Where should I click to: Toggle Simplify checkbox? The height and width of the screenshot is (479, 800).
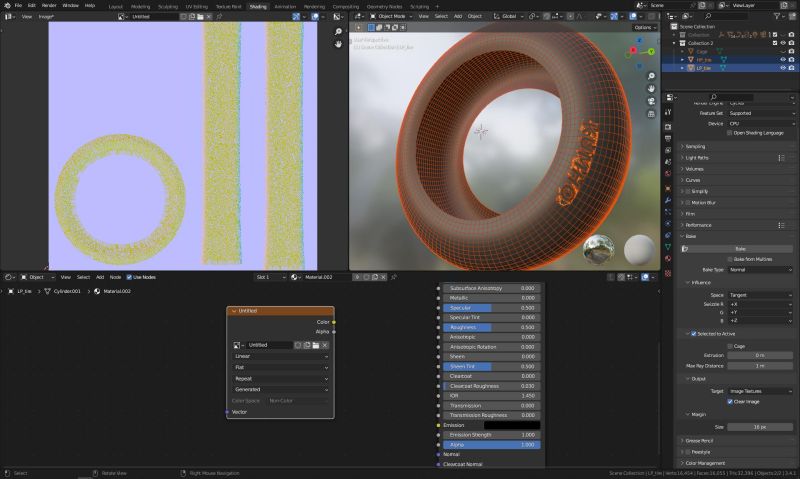688,191
